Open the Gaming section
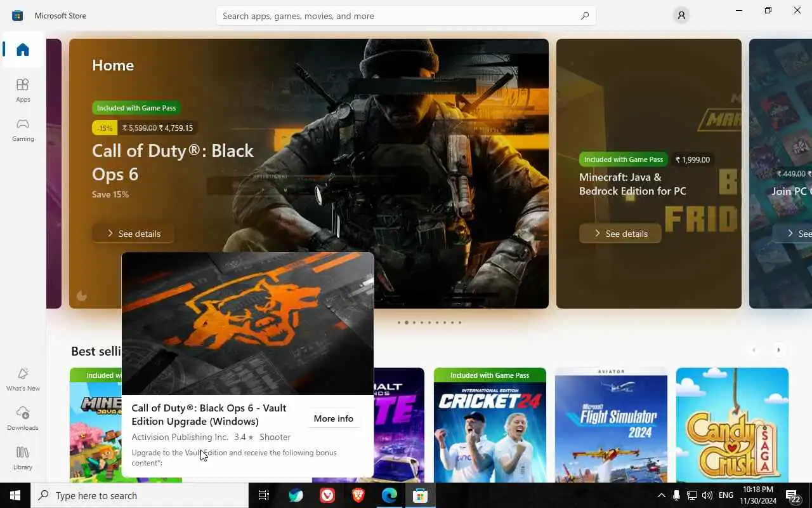812x508 pixels. click(23, 130)
